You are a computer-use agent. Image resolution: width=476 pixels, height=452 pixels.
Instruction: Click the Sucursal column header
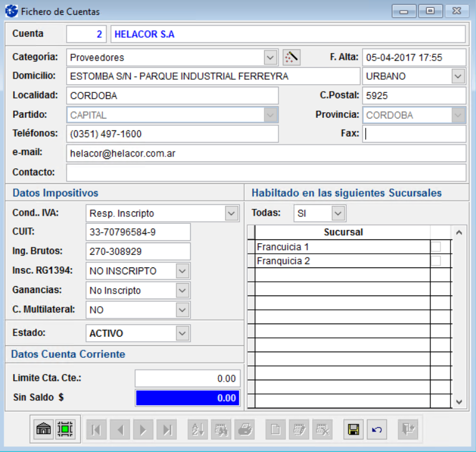(343, 232)
